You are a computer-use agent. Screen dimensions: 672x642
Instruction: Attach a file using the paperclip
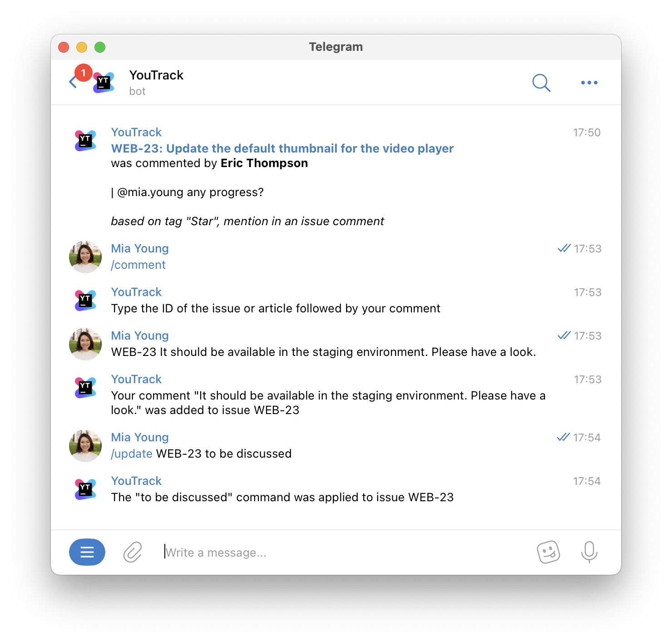(x=132, y=552)
